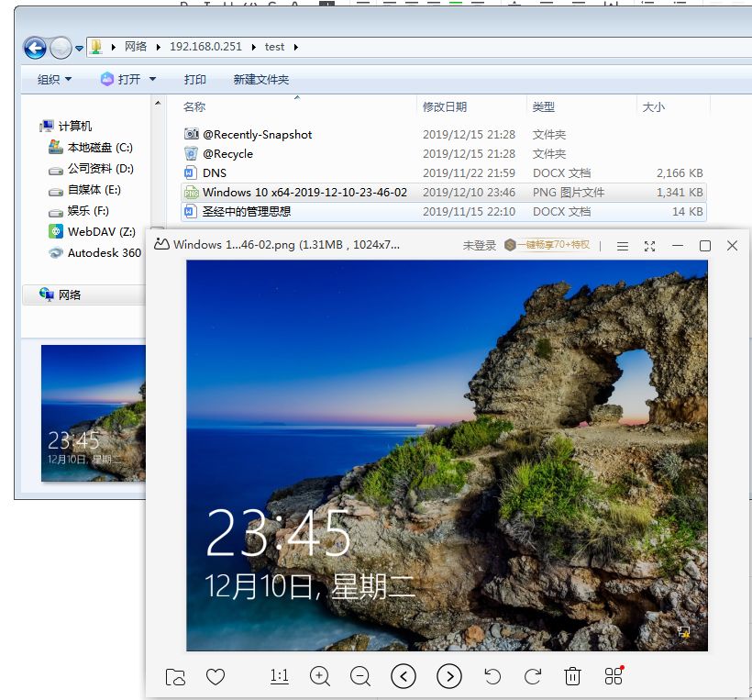752x700 pixels.
Task: Go to the next image
Action: (448, 677)
